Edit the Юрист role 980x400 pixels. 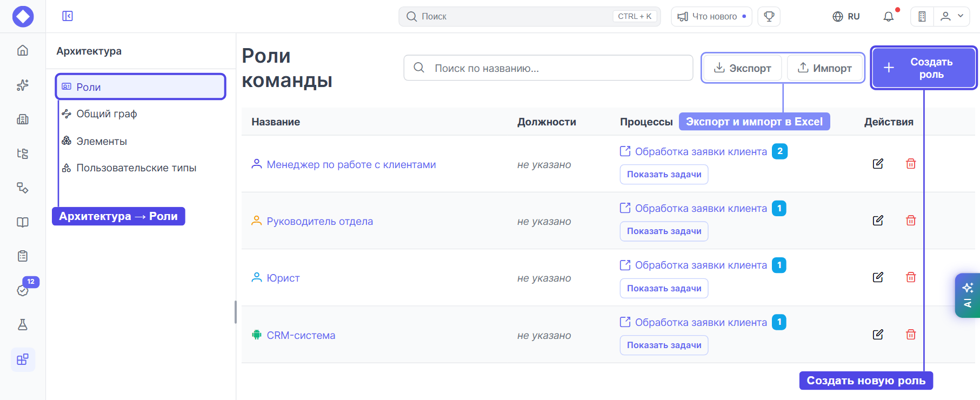point(878,277)
